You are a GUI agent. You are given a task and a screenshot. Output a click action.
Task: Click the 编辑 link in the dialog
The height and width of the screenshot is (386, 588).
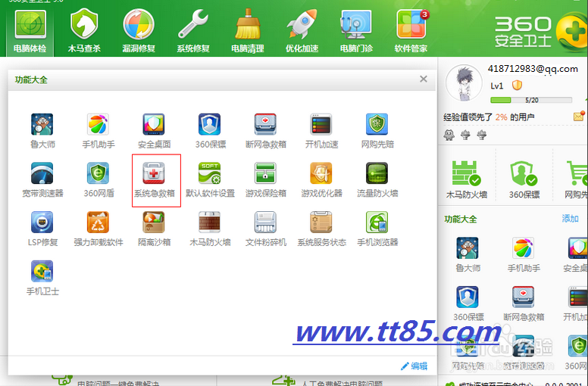[x=414, y=366]
